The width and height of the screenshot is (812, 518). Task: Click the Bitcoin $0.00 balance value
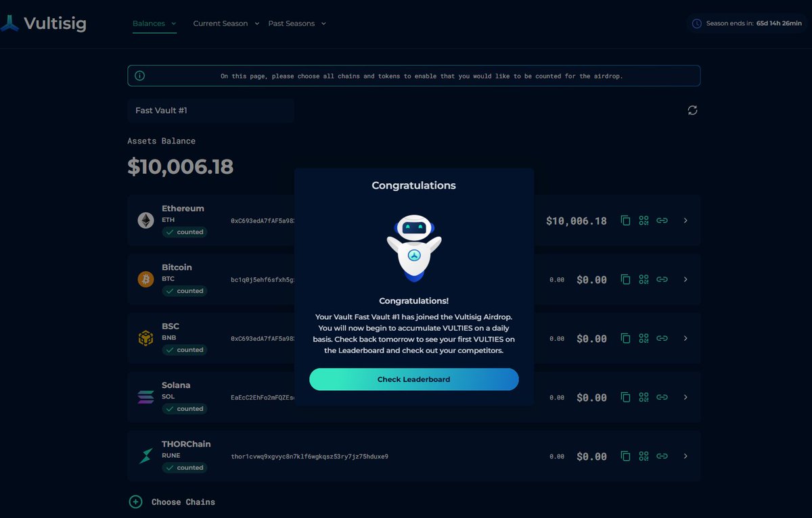(x=591, y=279)
